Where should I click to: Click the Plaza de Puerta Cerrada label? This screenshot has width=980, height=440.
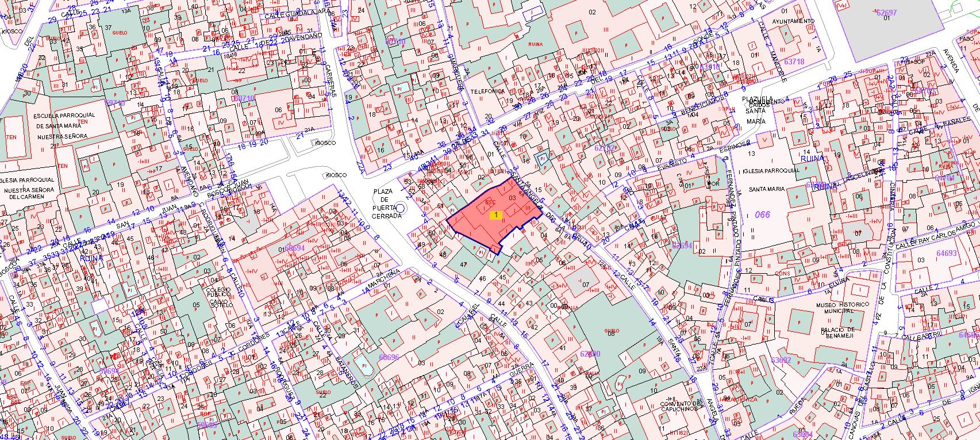(386, 204)
